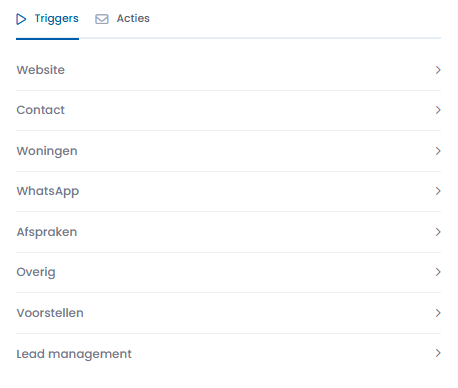The width and height of the screenshot is (458, 388).
Task: Open the Contact trigger category
Action: pyautogui.click(x=228, y=110)
